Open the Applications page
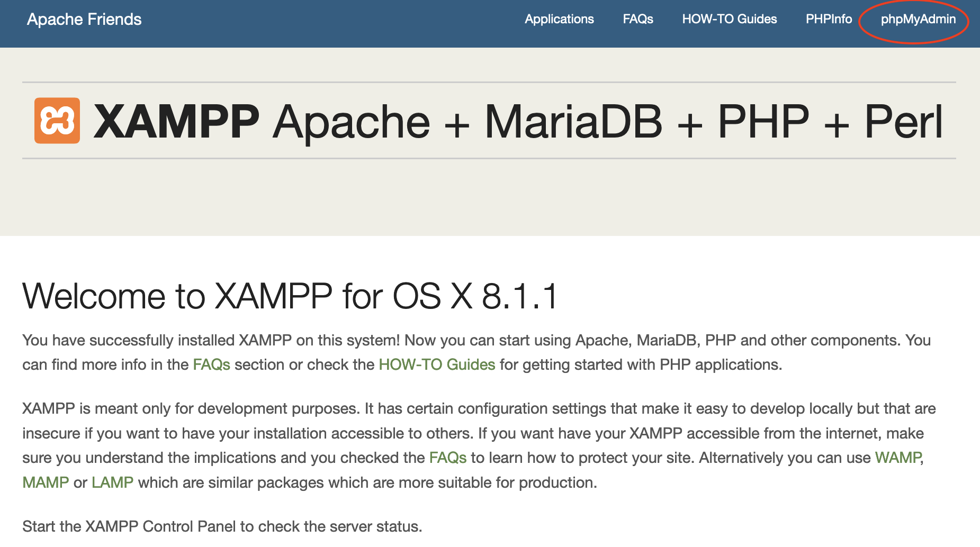The image size is (980, 547). point(559,20)
